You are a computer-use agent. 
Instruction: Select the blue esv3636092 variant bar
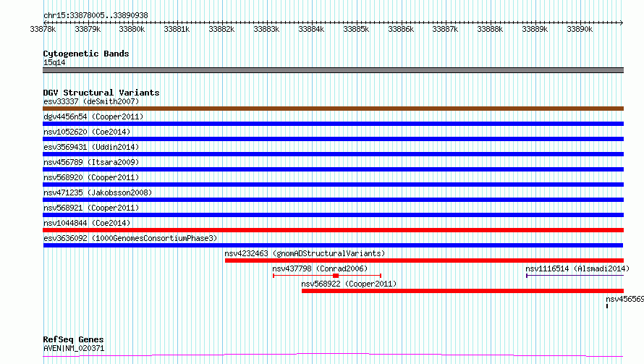(333, 245)
